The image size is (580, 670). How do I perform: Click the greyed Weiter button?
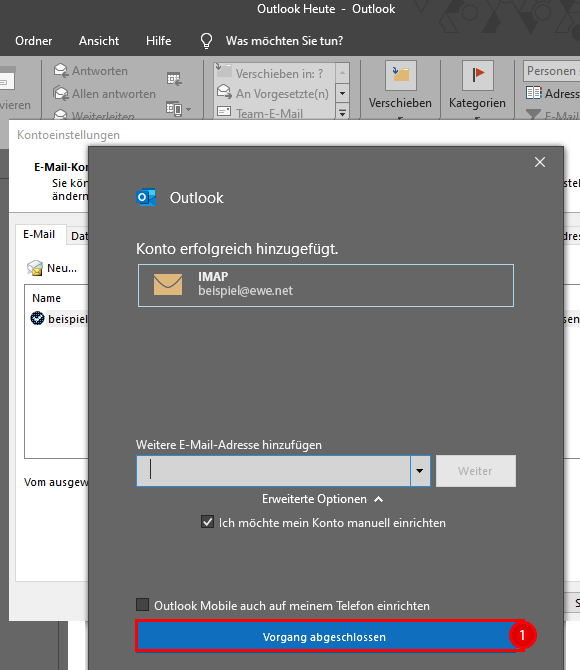pyautogui.click(x=476, y=471)
